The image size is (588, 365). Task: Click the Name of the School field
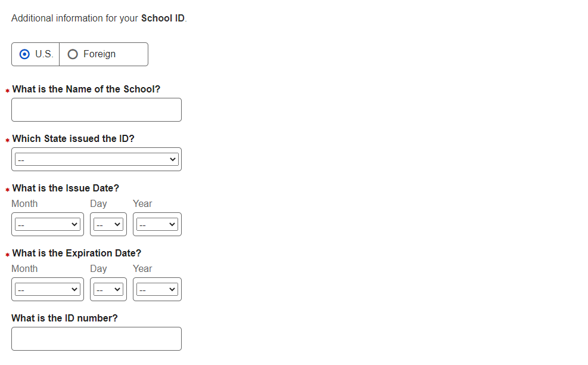[x=96, y=110]
